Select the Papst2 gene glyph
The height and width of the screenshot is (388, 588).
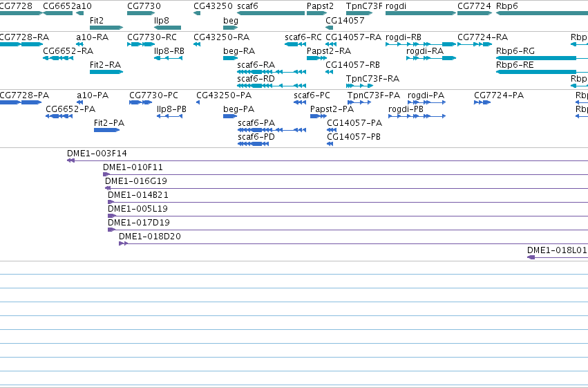pyautogui.click(x=317, y=13)
